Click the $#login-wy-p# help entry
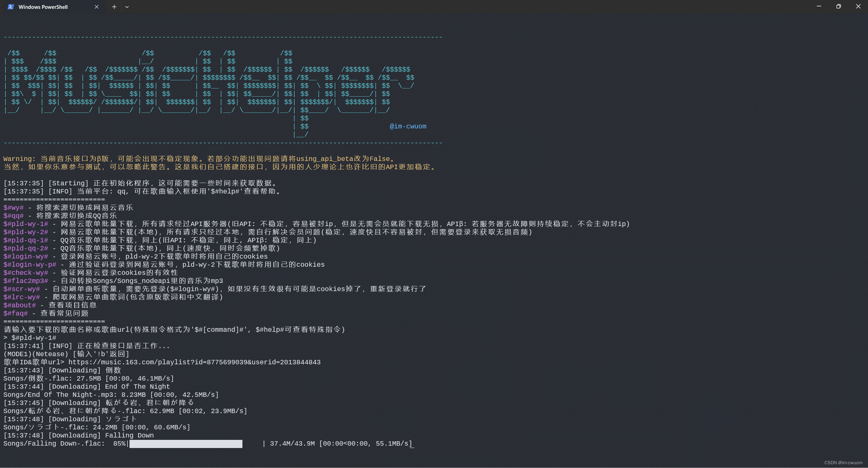 point(30,265)
